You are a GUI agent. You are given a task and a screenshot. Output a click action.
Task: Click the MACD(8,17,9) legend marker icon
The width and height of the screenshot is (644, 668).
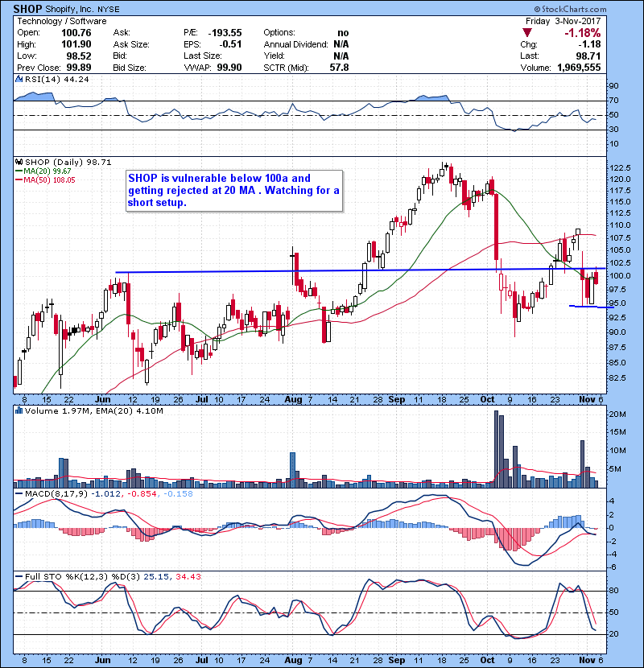pyautogui.click(x=19, y=493)
